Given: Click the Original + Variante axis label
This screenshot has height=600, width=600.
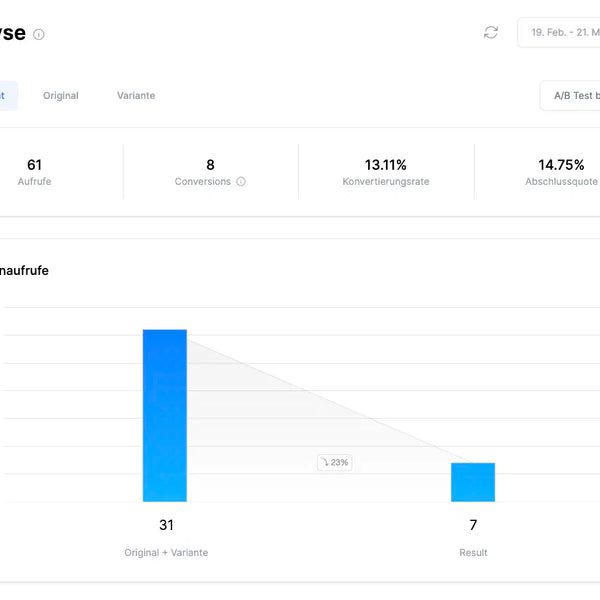Looking at the screenshot, I should pos(166,552).
